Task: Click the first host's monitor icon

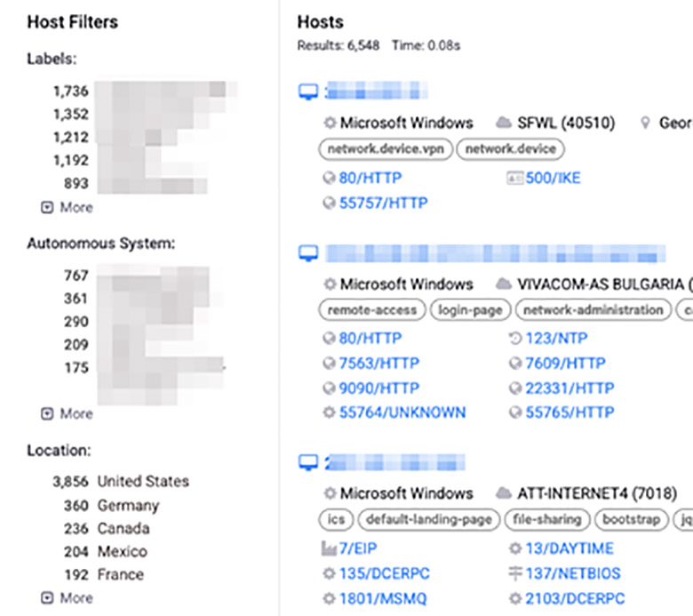Action: pyautogui.click(x=307, y=91)
